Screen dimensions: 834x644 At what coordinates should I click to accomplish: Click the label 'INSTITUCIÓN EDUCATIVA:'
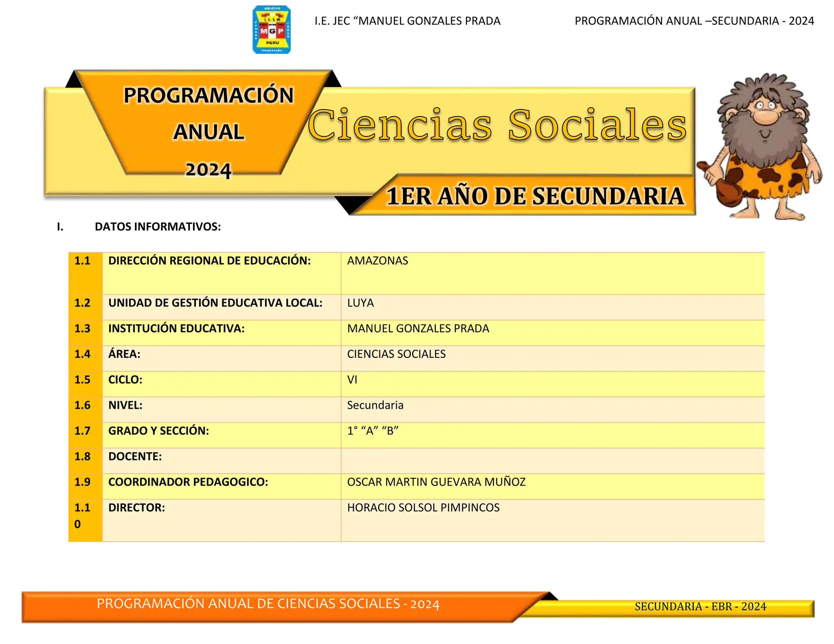(176, 329)
